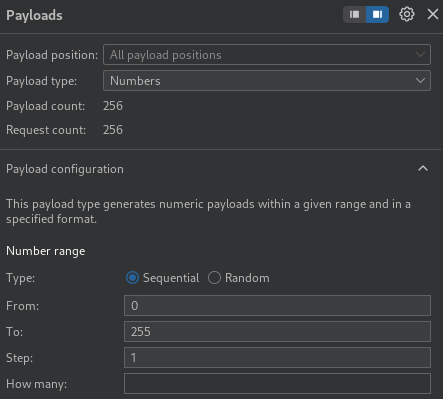Image resolution: width=443 pixels, height=399 pixels.
Task: Click the Number range heading
Action: (x=46, y=251)
